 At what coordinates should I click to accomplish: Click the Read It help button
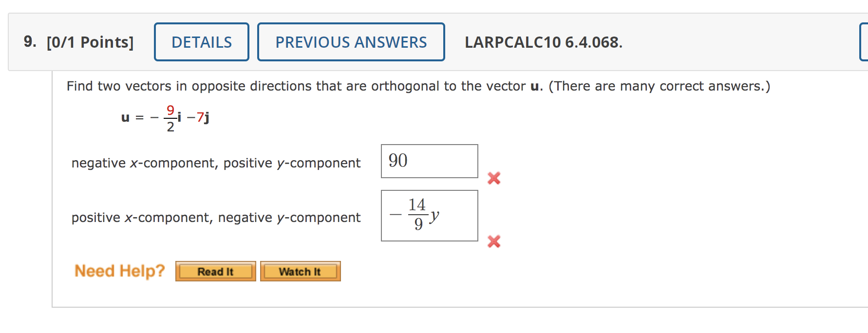215,272
